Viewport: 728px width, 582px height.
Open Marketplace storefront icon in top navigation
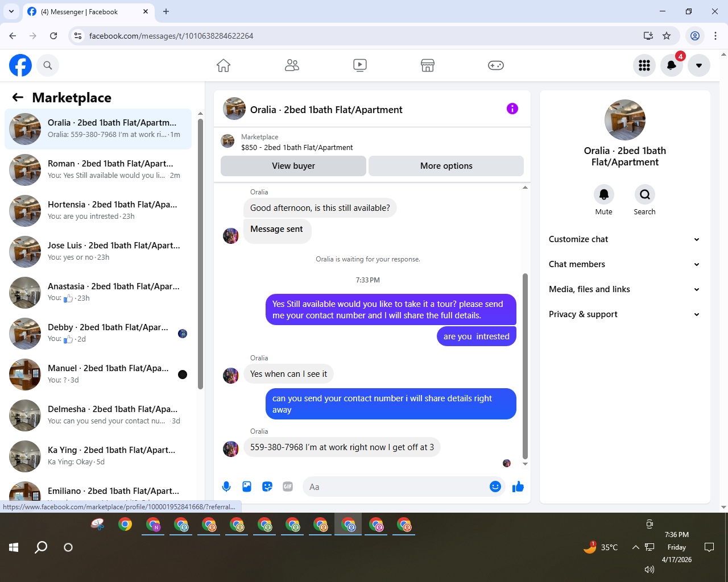[428, 65]
